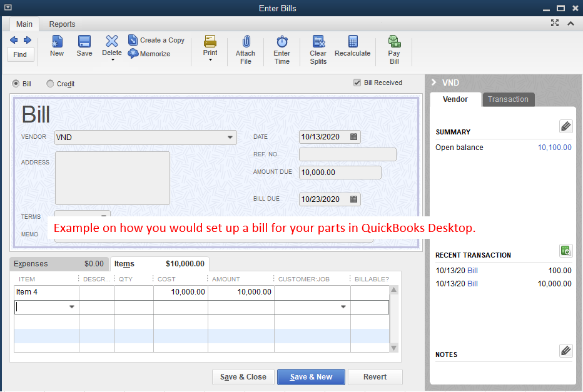Open the Print dropdown arrow
Screen dimensions: 583x392
coord(210,60)
